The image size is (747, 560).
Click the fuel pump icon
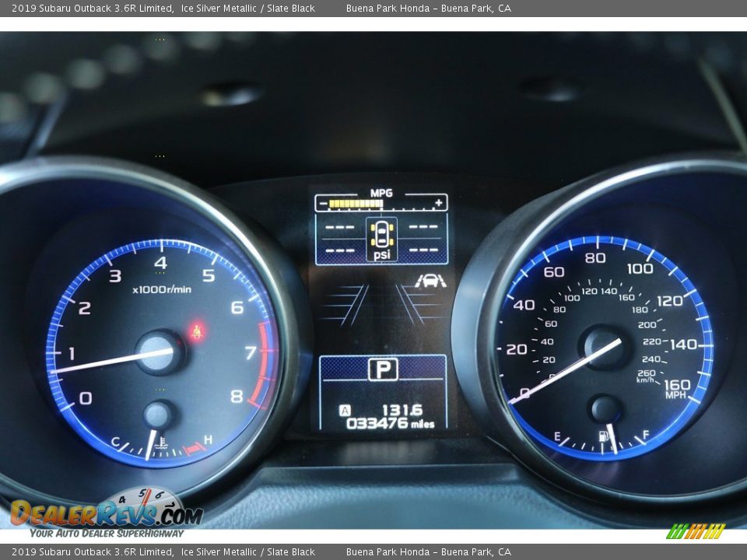click(x=602, y=436)
